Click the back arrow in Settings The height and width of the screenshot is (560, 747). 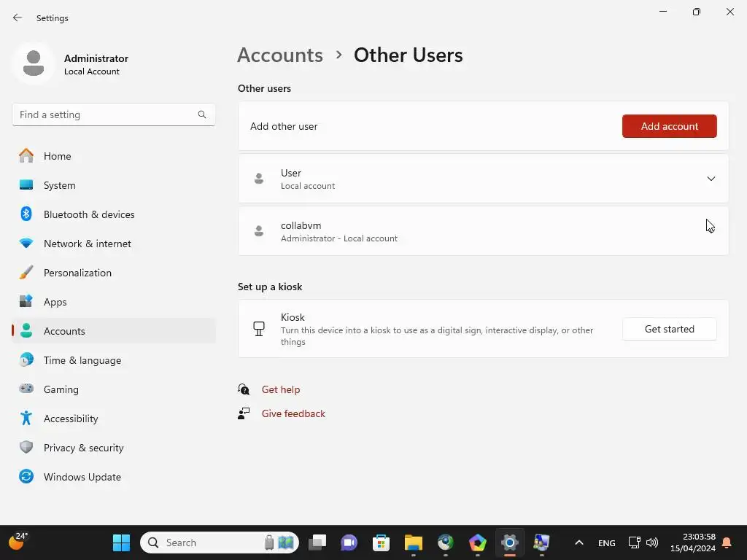point(18,17)
